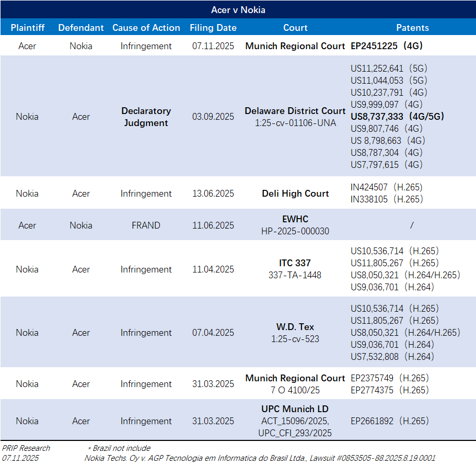This screenshot has height=465, width=476.
Task: Select the Defendant column header
Action: (81, 28)
